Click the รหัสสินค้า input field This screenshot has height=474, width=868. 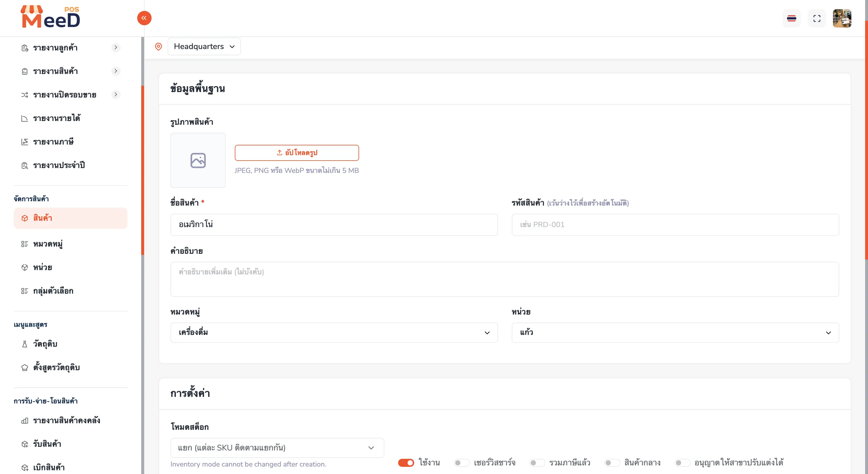(x=675, y=225)
